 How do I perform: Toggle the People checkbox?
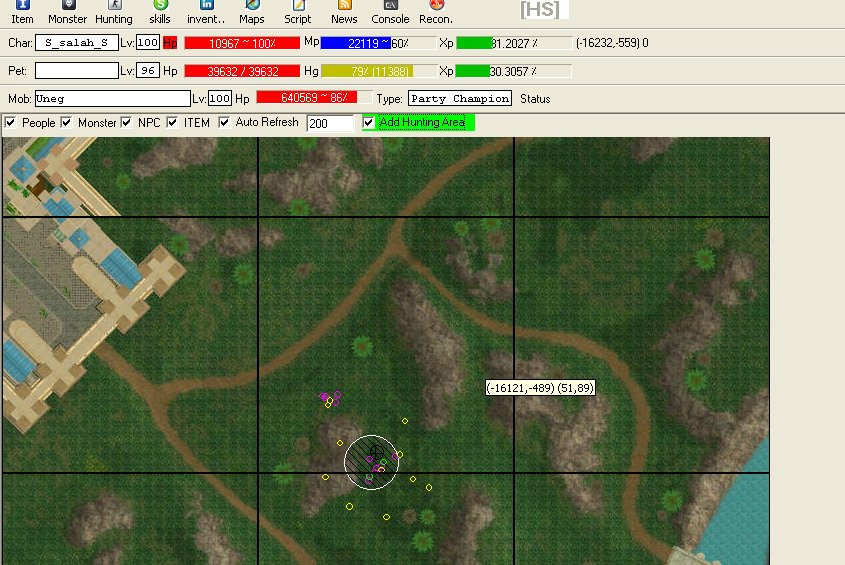coord(10,122)
